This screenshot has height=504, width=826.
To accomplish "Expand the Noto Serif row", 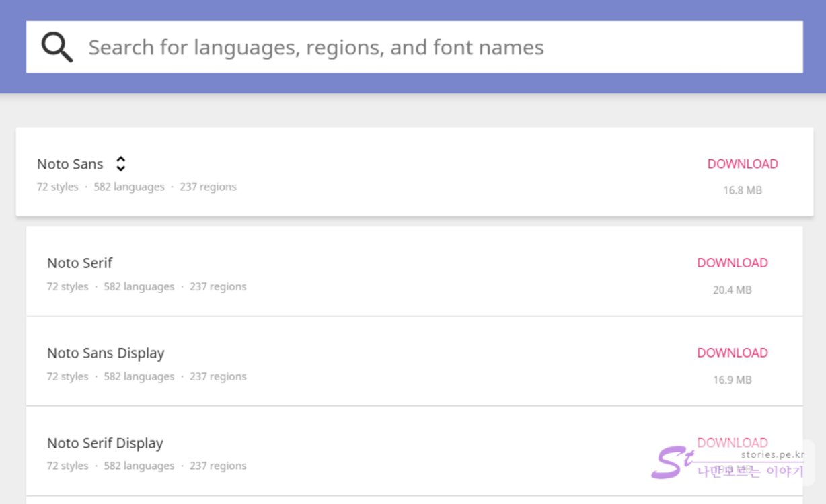I will 79,263.
